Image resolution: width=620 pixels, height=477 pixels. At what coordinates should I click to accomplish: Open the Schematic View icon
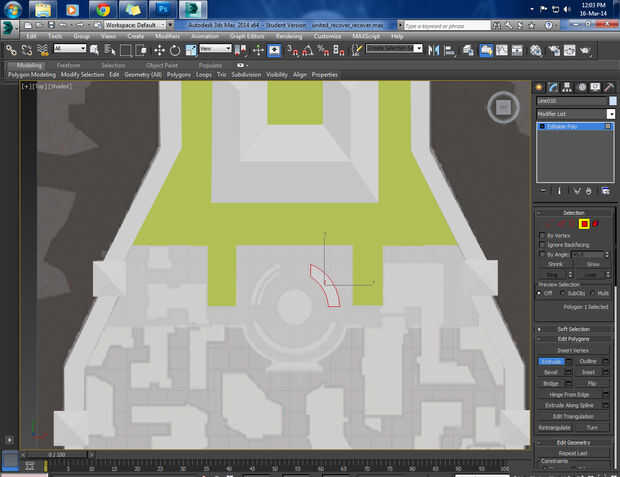pyautogui.click(x=517, y=50)
